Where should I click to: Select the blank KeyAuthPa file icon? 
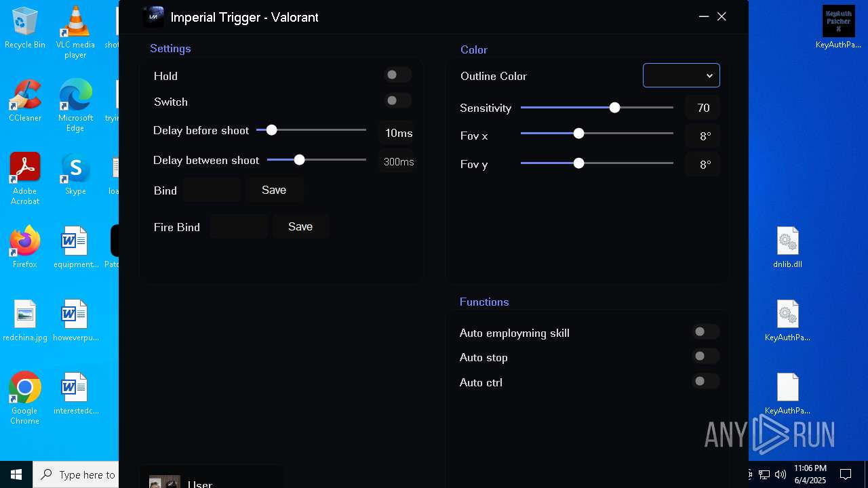(x=787, y=394)
